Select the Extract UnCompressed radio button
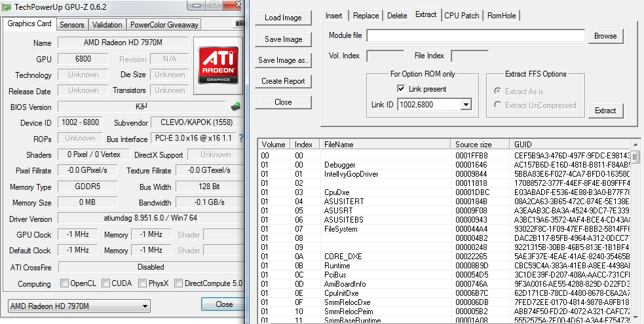This screenshot has width=644, height=324. 497,105
